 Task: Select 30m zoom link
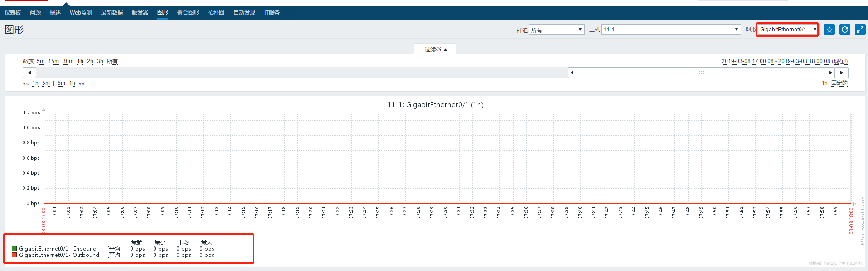68,61
